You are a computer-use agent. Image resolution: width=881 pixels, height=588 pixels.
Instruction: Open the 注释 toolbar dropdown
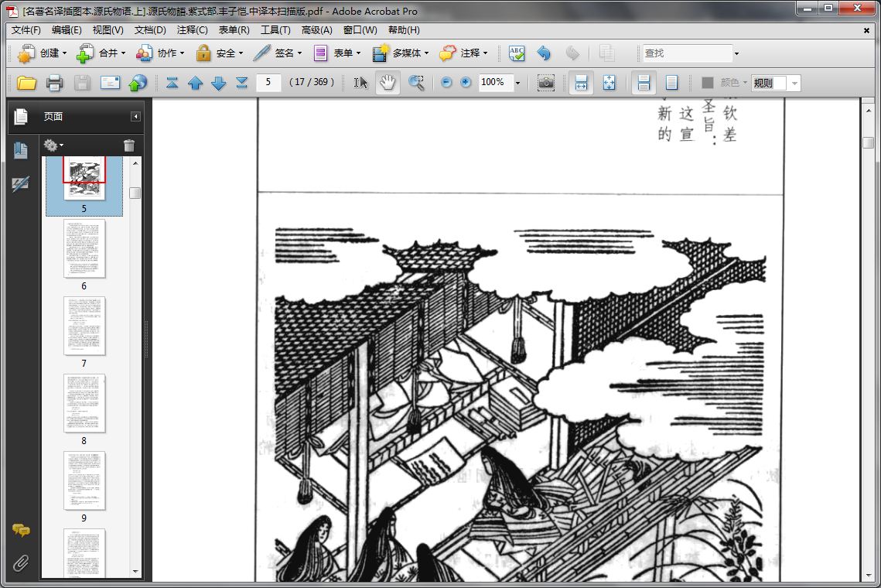coord(463,53)
